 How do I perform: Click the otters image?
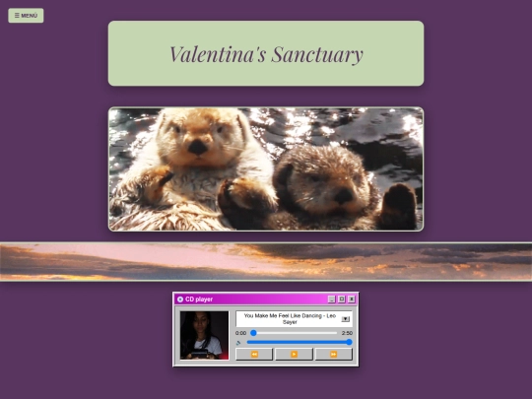266,169
